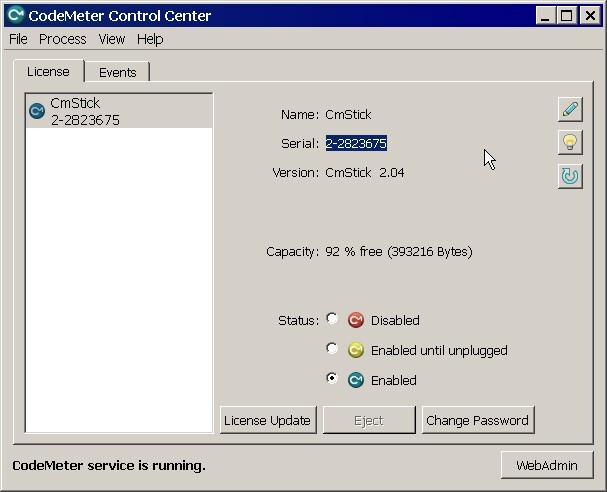
Task: Open the File menu
Action: 18,39
